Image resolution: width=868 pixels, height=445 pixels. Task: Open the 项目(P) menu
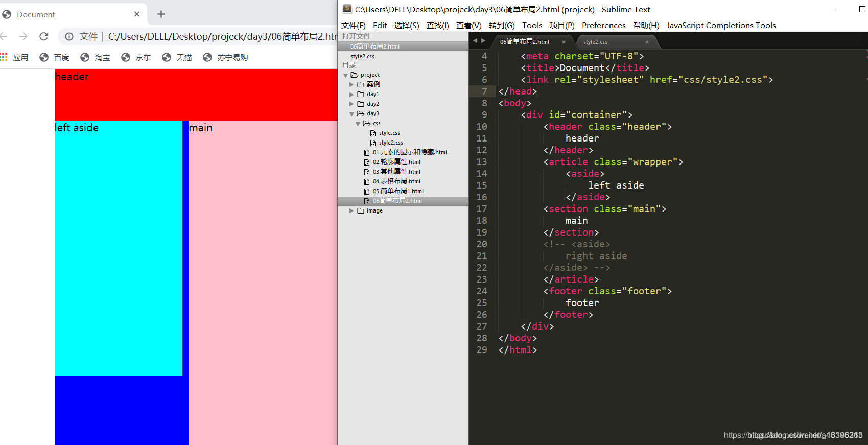coord(562,25)
